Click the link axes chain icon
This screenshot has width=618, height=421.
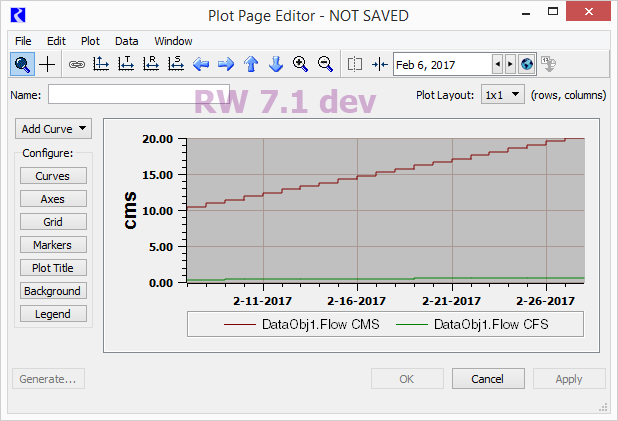tap(76, 64)
